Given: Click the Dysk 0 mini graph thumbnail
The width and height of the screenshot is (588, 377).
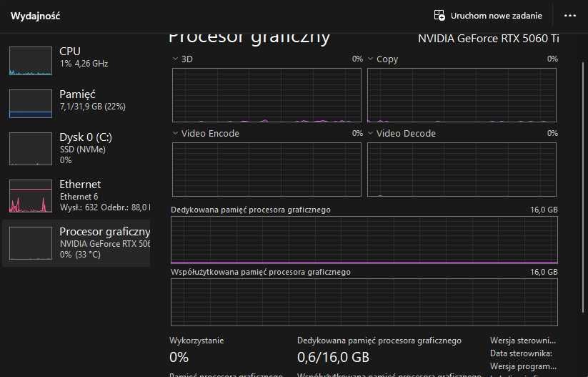Looking at the screenshot, I should pyautogui.click(x=31, y=149).
